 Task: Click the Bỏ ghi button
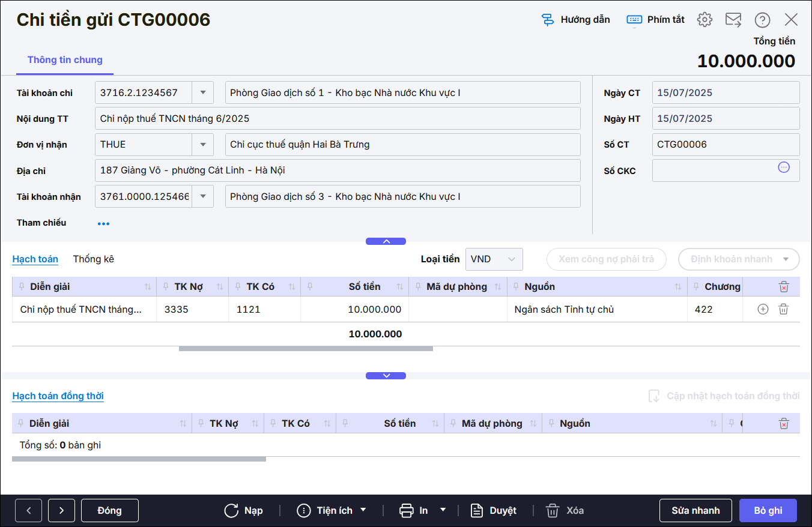[768, 511]
